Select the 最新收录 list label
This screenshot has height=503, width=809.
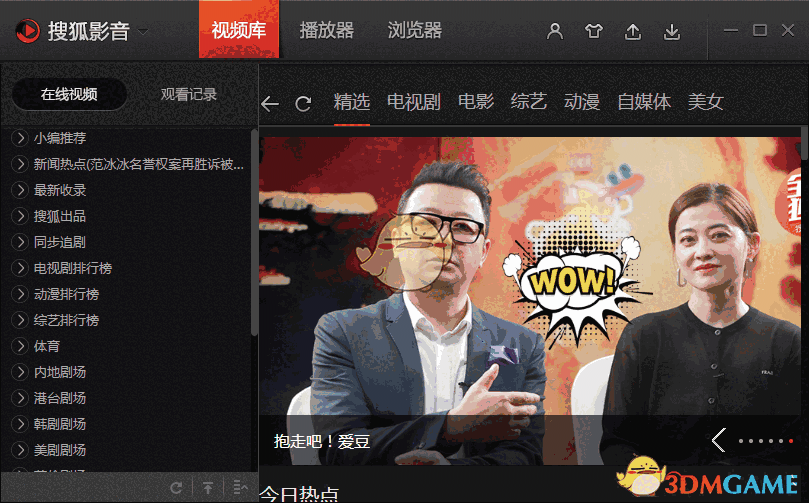point(60,190)
